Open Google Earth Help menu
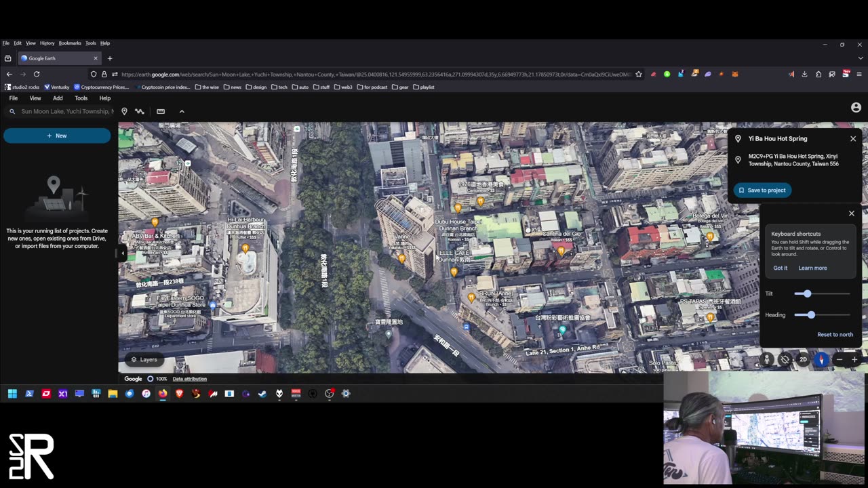The image size is (868, 488). 105,98
